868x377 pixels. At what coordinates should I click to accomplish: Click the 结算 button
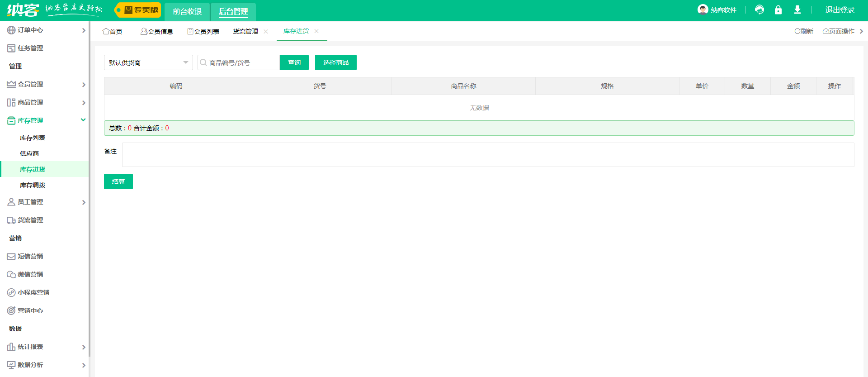tap(118, 181)
